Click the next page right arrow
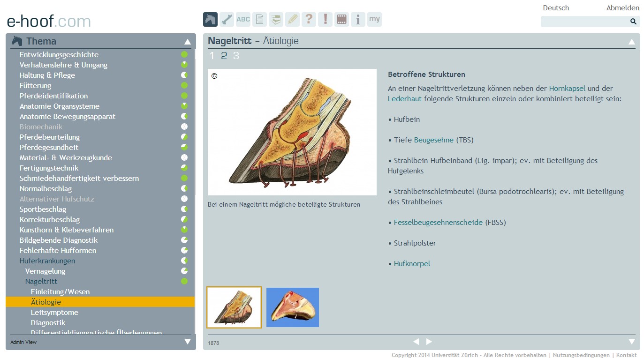Viewport: 644px width, 358px height. (429, 342)
